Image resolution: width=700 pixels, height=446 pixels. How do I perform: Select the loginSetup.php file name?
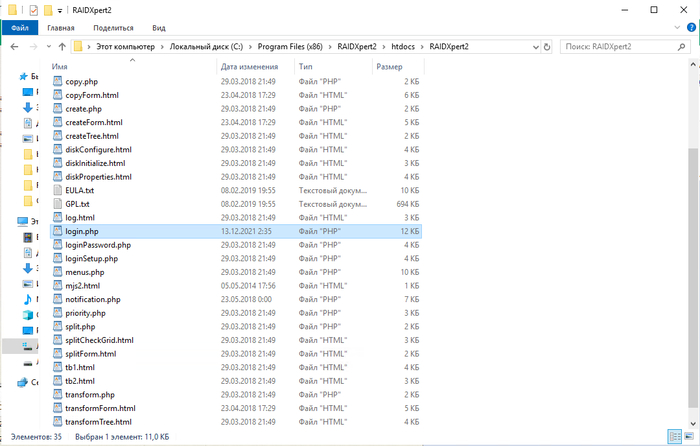[92, 258]
